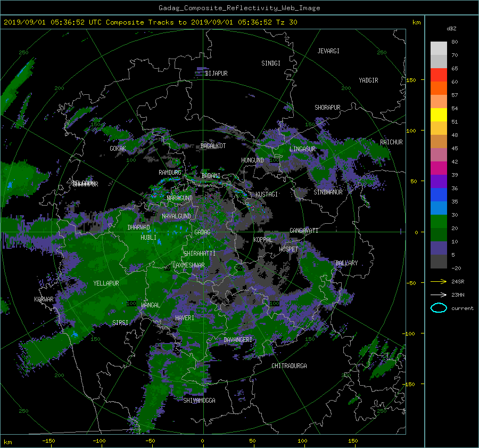Image resolution: width=479 pixels, height=448 pixels.
Task: Click the white 23MN arrow legend icon
Action: (439, 295)
